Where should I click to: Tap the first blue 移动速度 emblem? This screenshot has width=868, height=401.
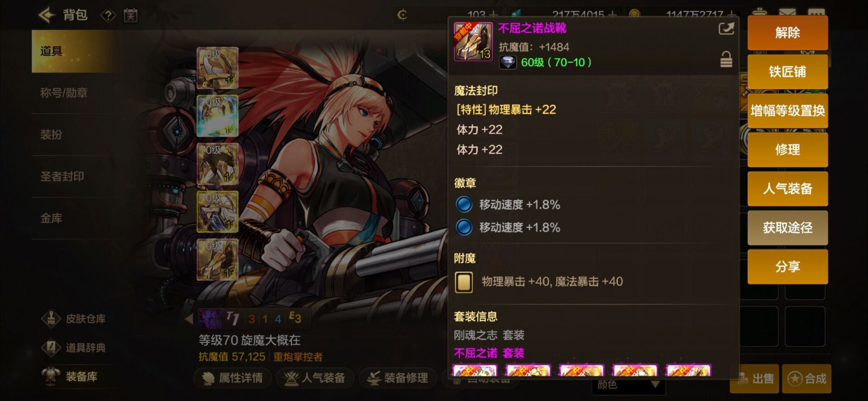(464, 205)
